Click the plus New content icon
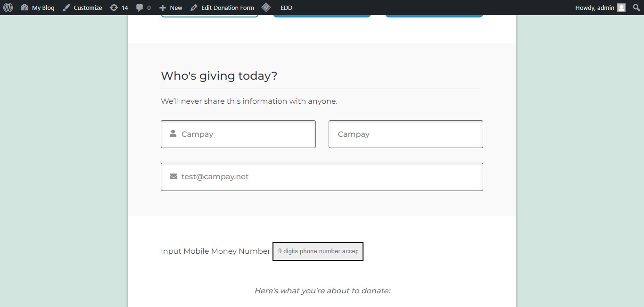The width and height of the screenshot is (644, 307). (163, 8)
